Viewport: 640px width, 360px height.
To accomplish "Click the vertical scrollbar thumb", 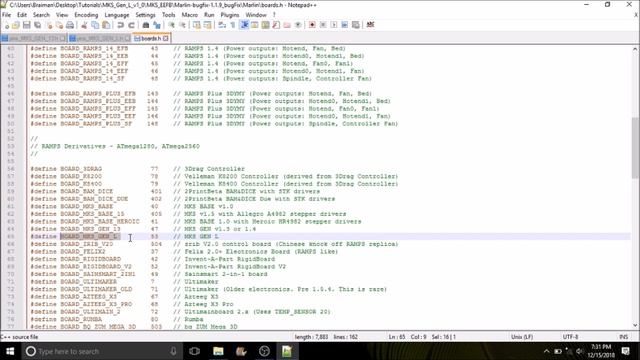I will (635, 148).
